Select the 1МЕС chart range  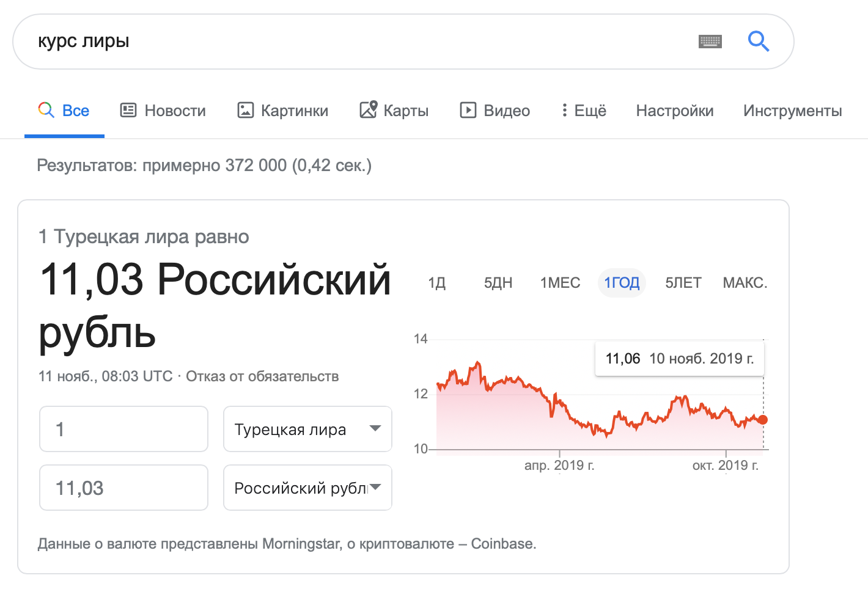[x=560, y=283]
